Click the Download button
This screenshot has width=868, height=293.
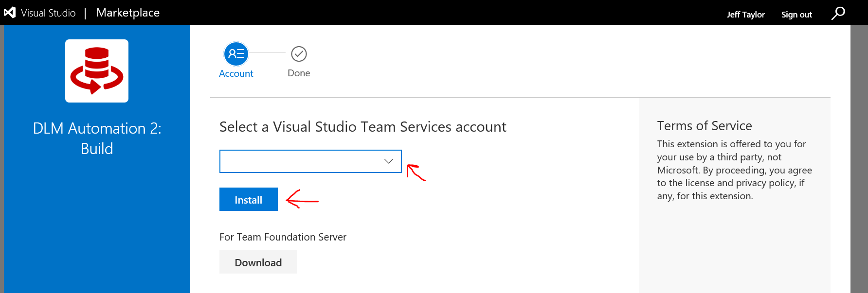pos(258,262)
